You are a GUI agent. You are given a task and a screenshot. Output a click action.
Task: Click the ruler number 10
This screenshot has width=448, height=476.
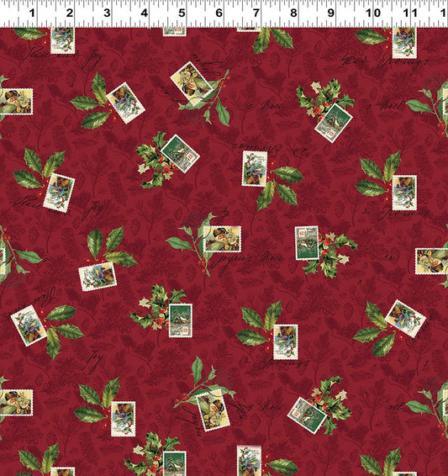pyautogui.click(x=373, y=13)
